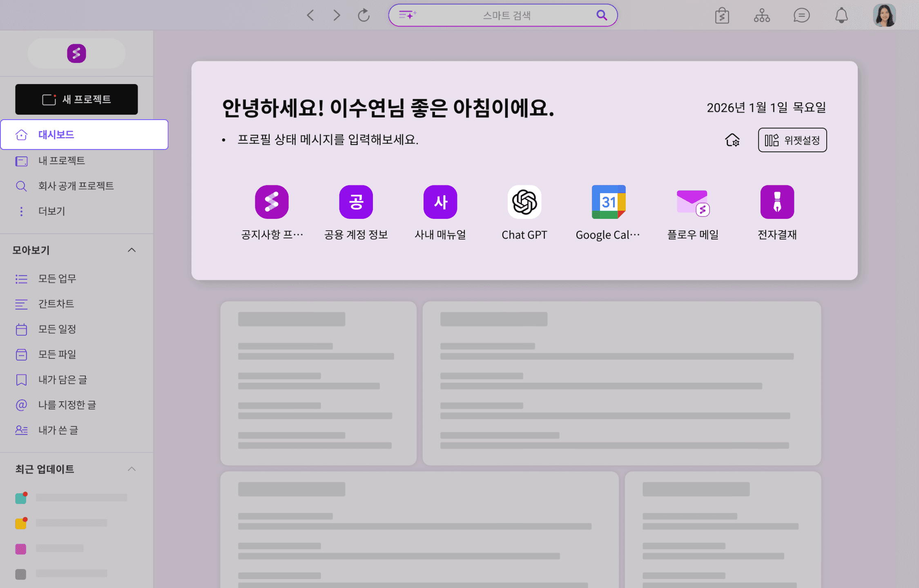Click the 새 프로젝트 button
The image size is (919, 588).
click(76, 99)
